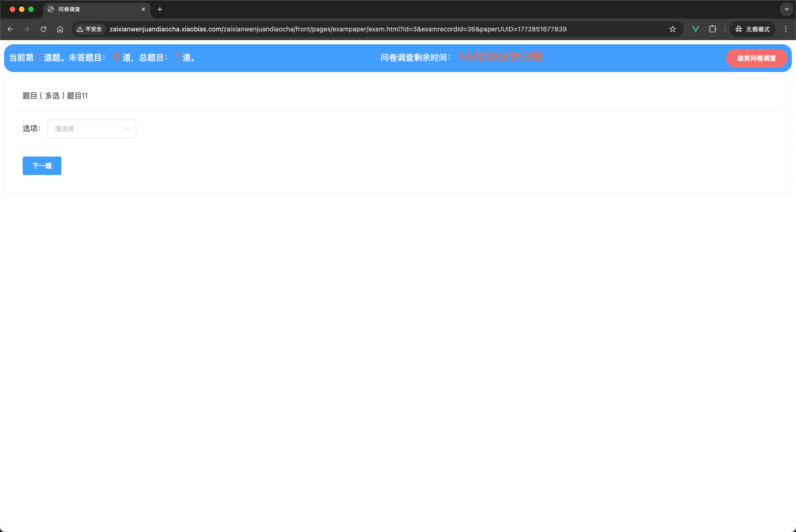Open the browser home page

60,29
